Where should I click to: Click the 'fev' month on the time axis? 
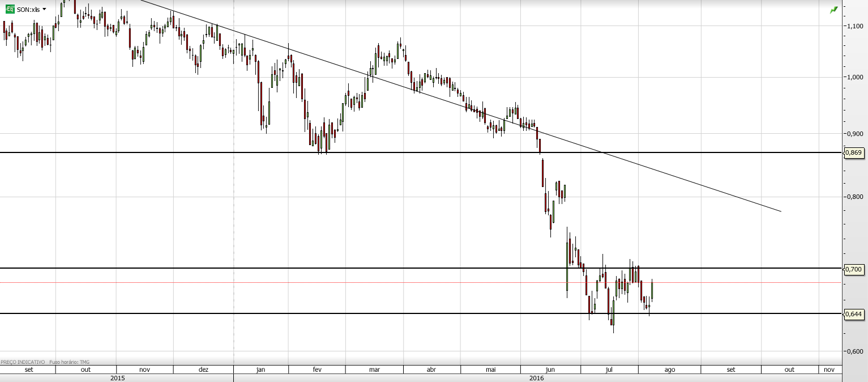coord(317,370)
